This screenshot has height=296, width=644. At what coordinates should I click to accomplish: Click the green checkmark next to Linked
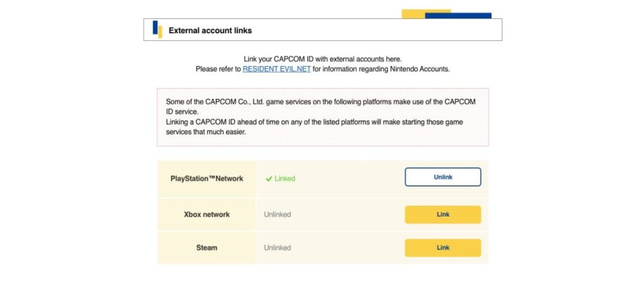(x=269, y=179)
